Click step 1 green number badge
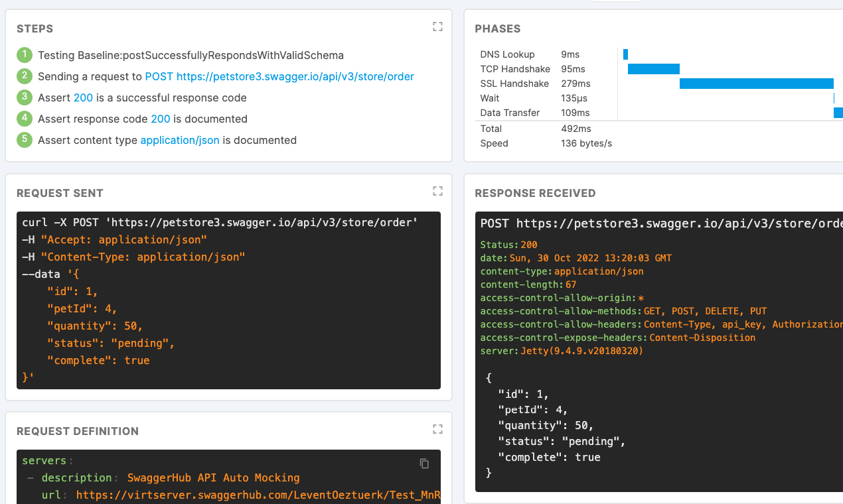843x504 pixels. click(25, 55)
